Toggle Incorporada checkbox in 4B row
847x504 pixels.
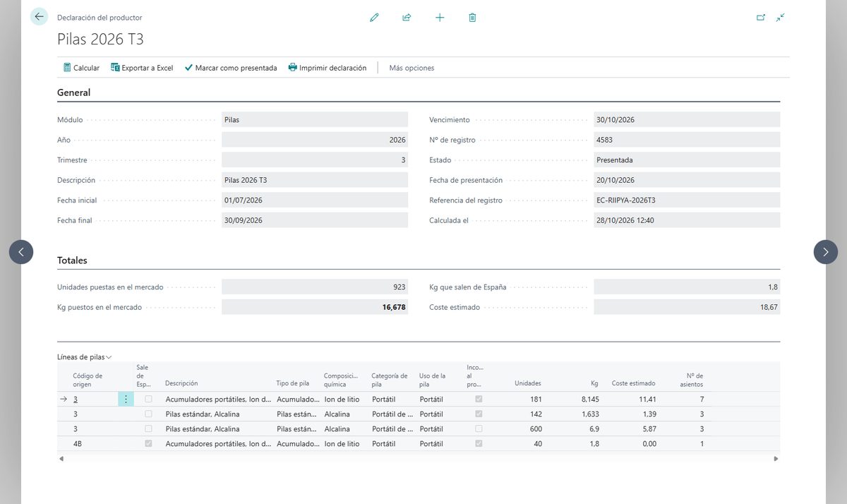(479, 444)
